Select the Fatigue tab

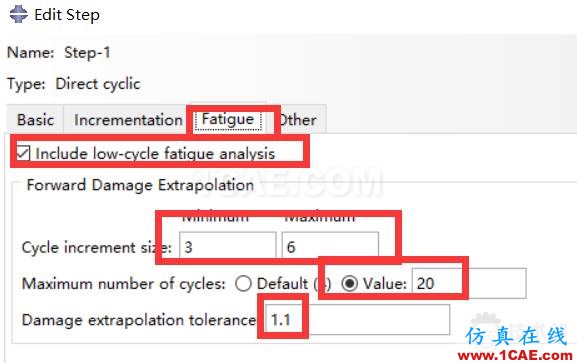228,119
